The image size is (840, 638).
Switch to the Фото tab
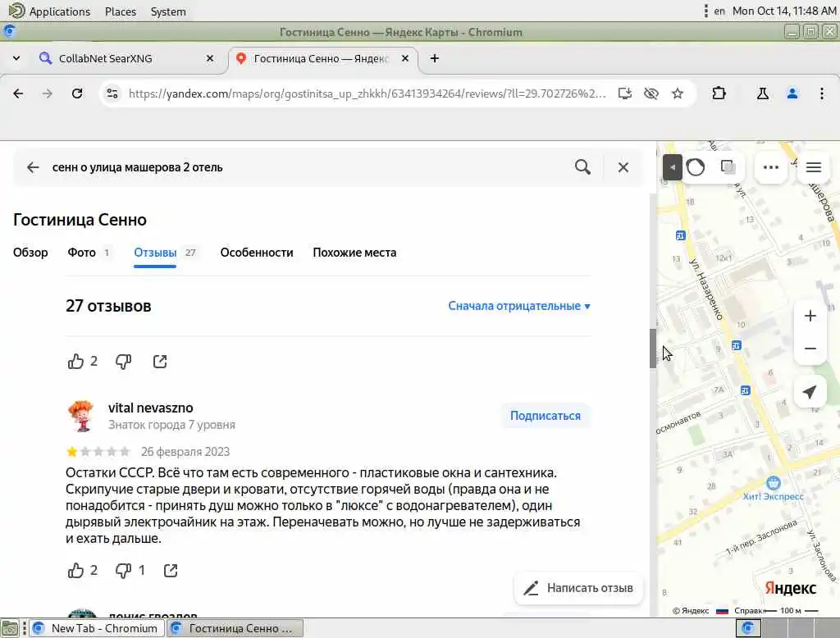coord(89,253)
